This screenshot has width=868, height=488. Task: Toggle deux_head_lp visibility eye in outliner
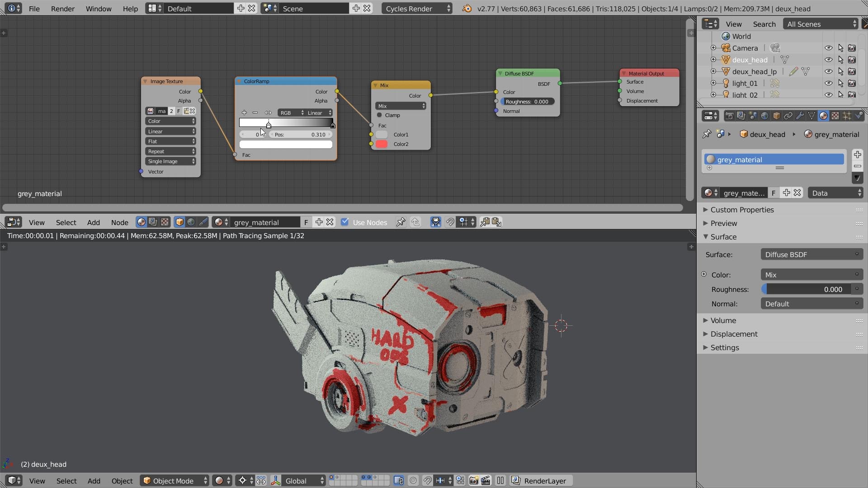coord(828,71)
